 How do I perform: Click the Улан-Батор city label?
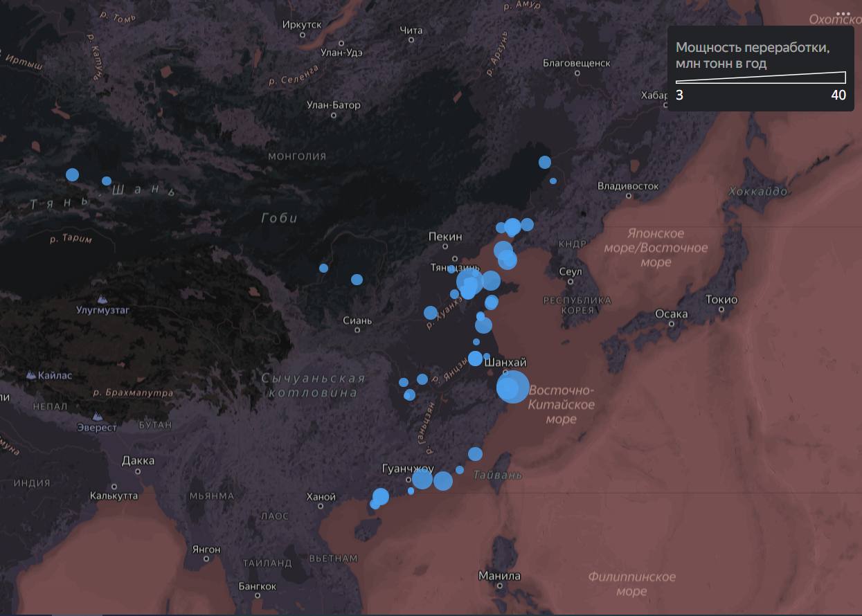[x=334, y=105]
